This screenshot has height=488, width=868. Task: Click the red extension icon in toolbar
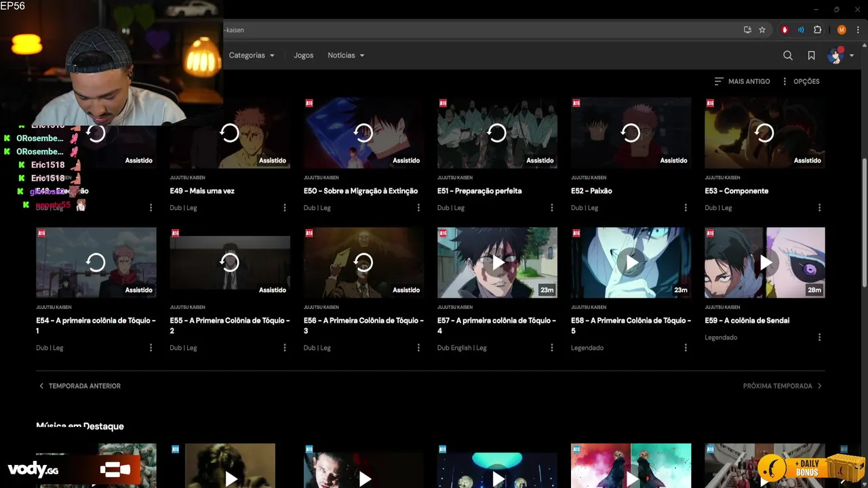(785, 30)
